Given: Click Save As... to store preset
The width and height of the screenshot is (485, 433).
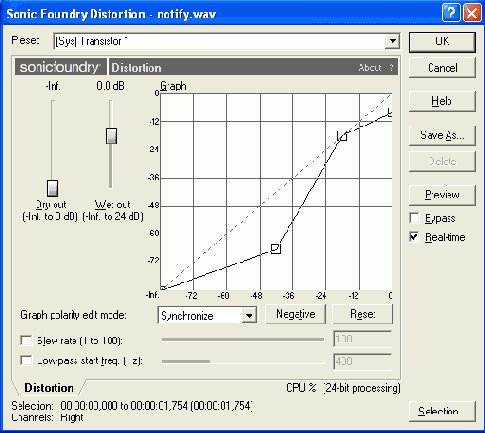Looking at the screenshot, I should click(x=442, y=135).
